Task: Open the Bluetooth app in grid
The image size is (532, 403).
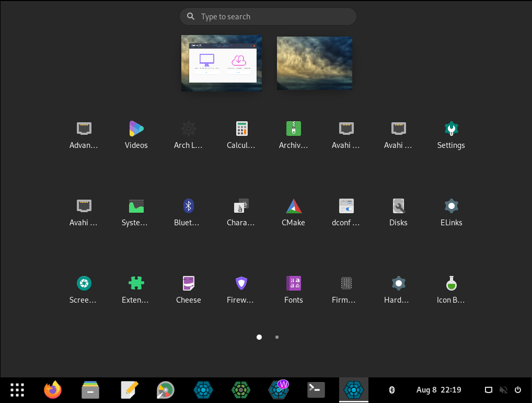Action: tap(188, 212)
